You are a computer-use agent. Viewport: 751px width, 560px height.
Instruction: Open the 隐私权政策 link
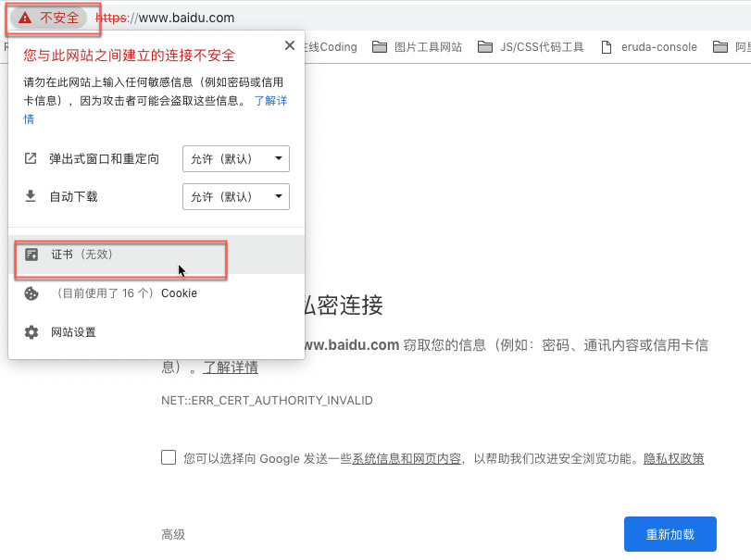(673, 458)
